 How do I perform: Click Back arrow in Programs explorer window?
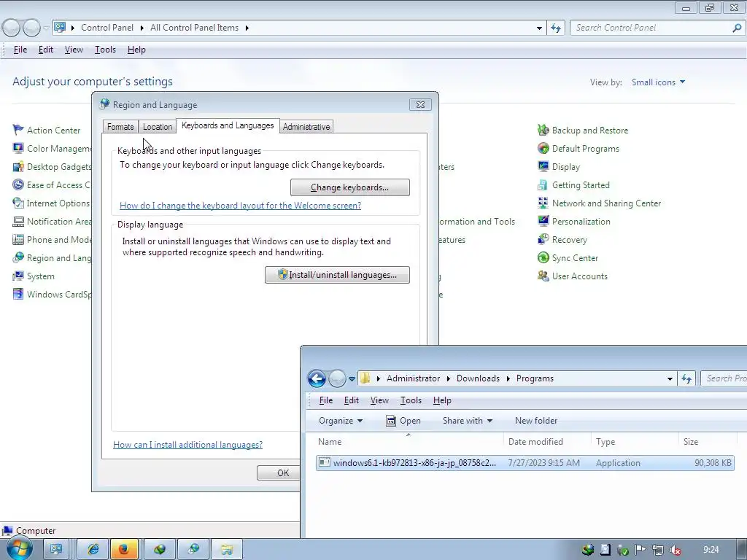click(317, 378)
